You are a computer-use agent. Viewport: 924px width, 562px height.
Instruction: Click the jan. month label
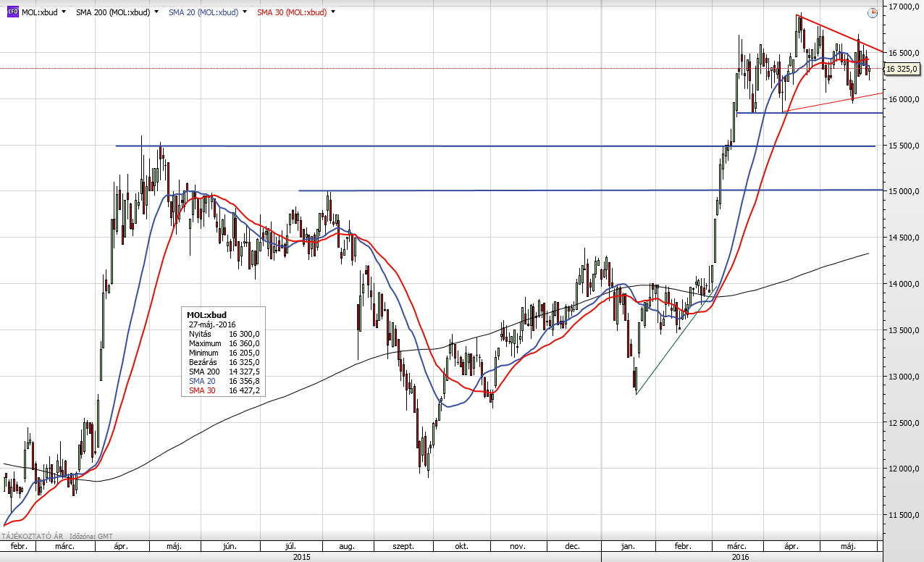(x=628, y=547)
